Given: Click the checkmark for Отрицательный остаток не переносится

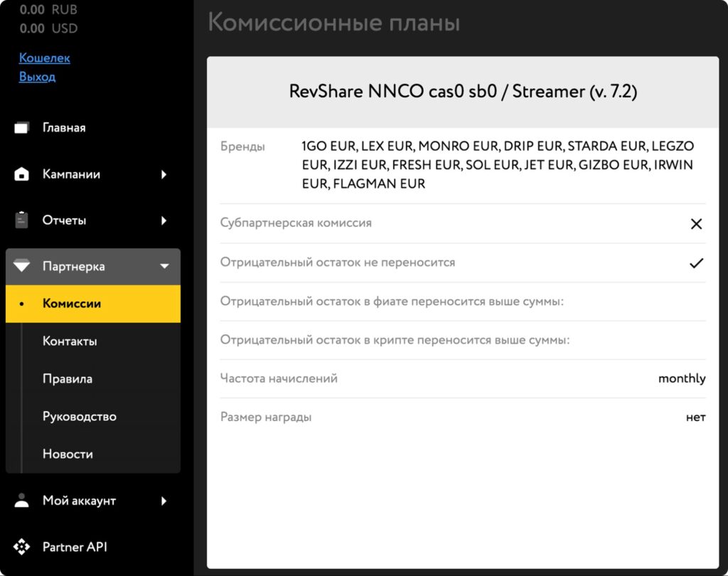Looking at the screenshot, I should [696, 263].
